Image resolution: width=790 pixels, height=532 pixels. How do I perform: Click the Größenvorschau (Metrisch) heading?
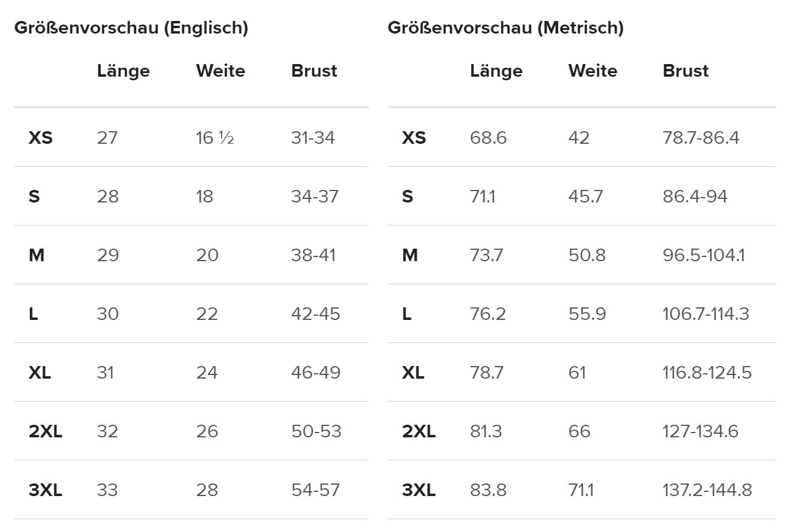505,28
